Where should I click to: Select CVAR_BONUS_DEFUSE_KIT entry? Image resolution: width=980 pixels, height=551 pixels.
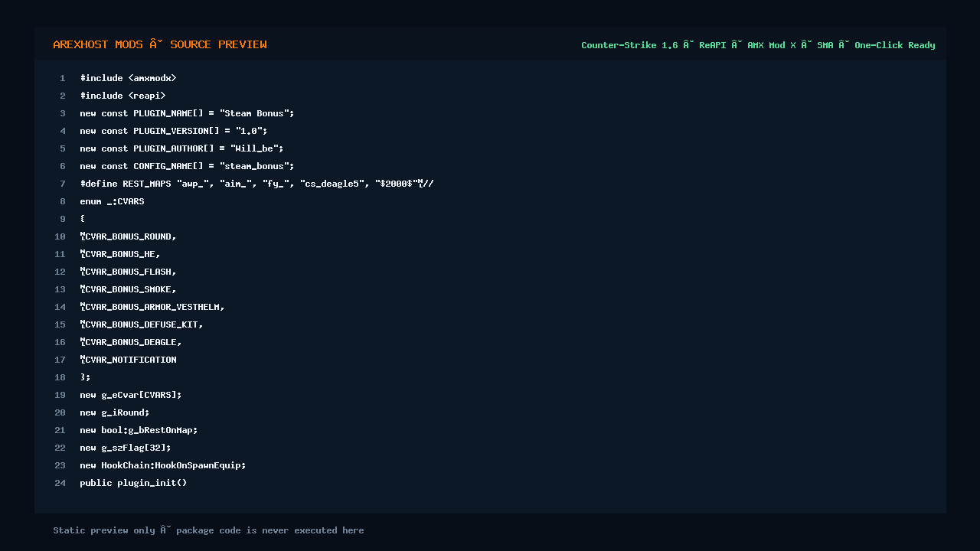click(142, 324)
